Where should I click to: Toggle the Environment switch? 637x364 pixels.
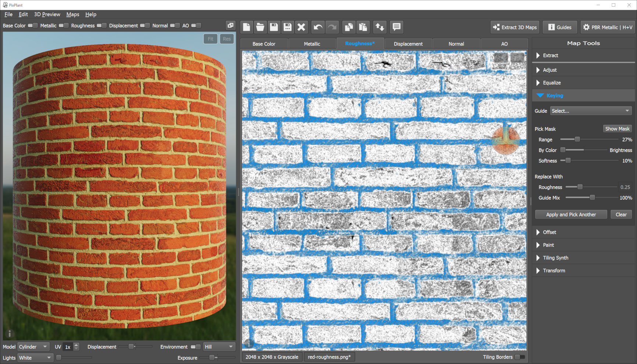click(x=196, y=347)
